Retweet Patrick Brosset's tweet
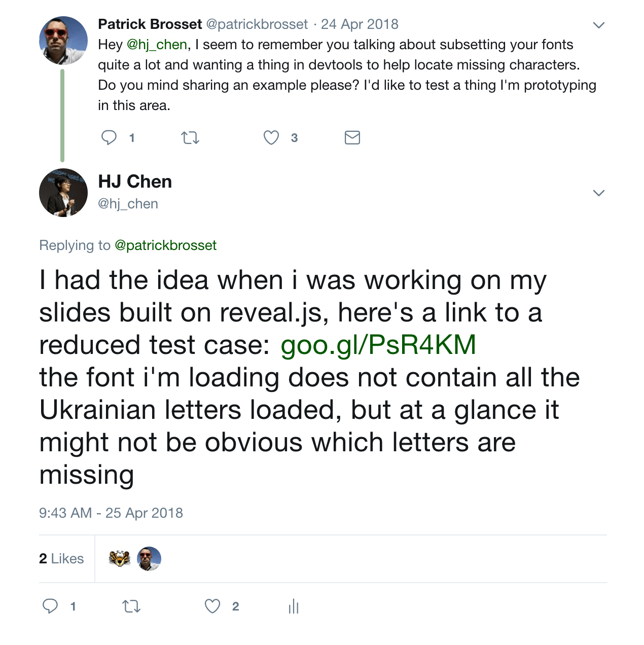This screenshot has width=644, height=645. 190,137
